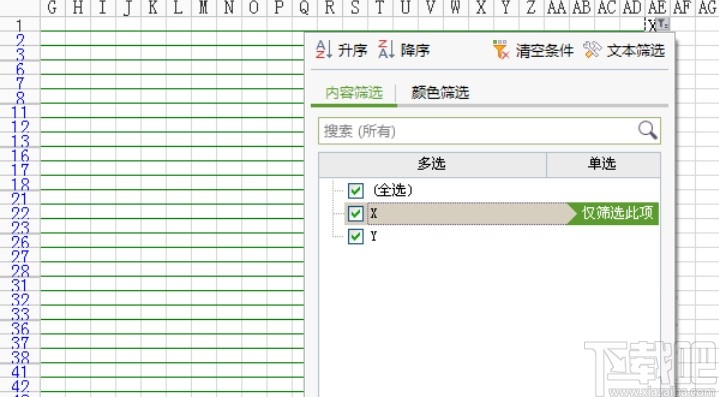Select column V header
The width and height of the screenshot is (719, 397).
point(430,7)
